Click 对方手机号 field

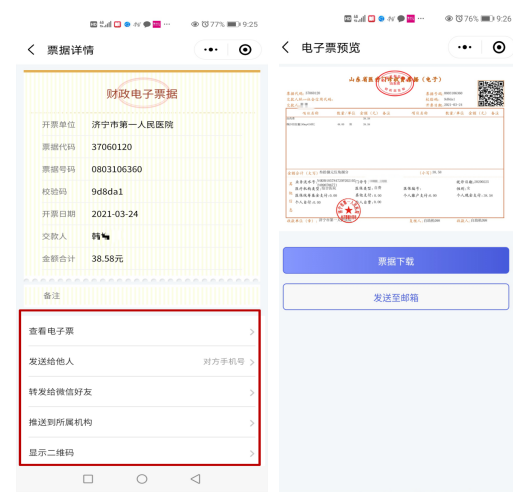tap(224, 362)
